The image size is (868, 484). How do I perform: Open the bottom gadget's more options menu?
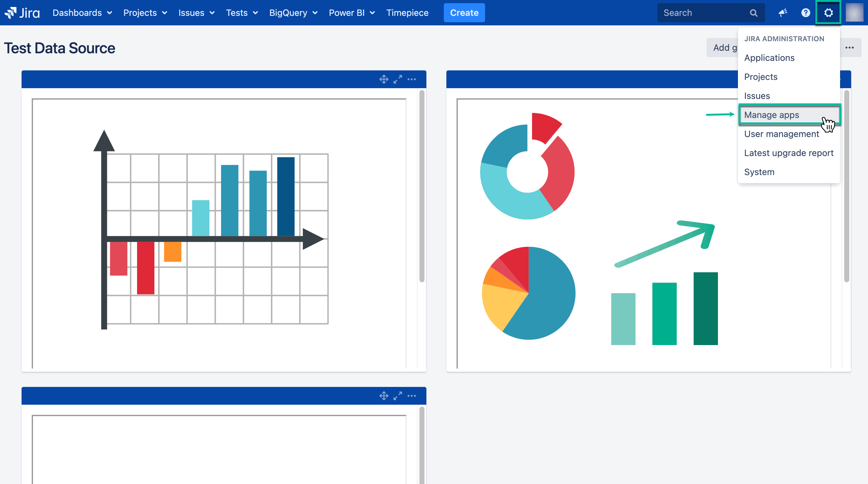tap(412, 396)
